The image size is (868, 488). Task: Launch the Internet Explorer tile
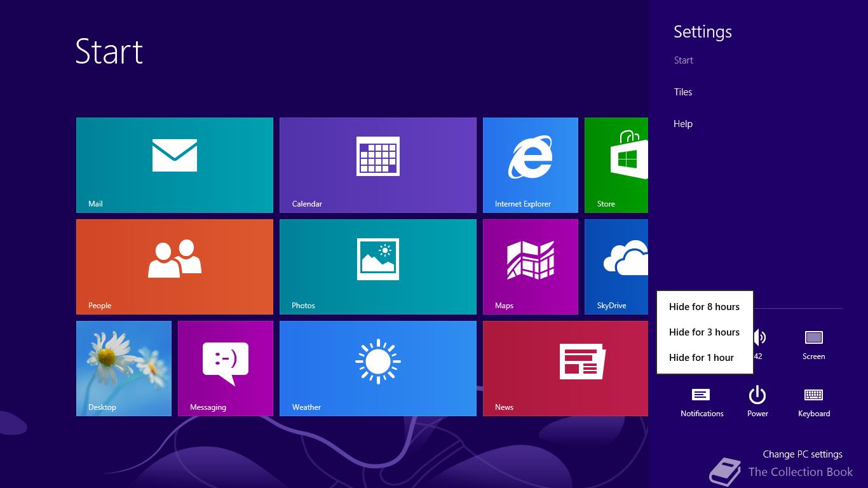531,165
